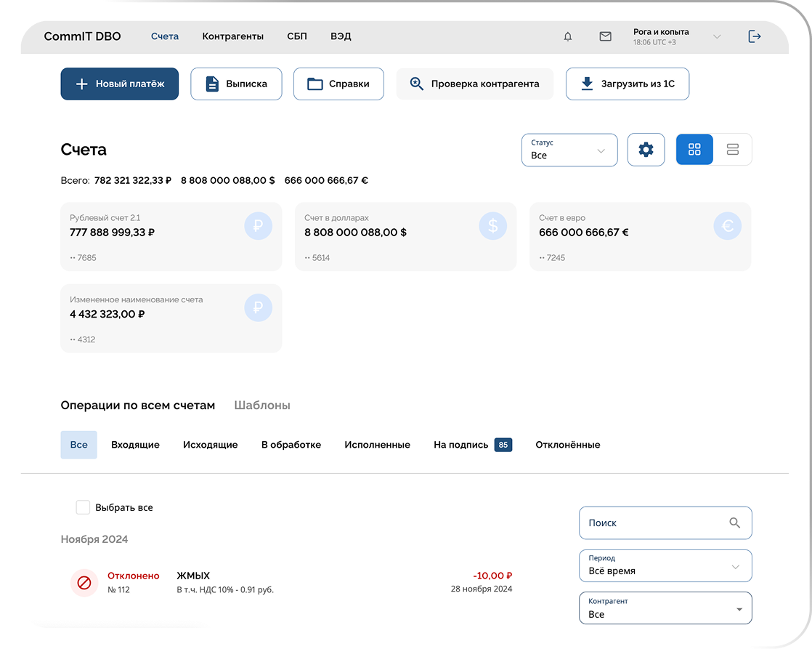Click the logout icon in header

[x=755, y=36]
